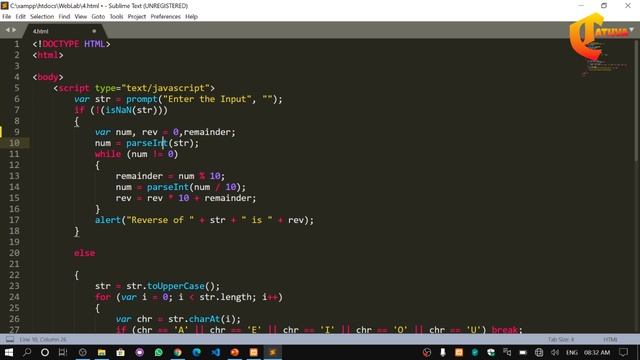
Task: Open Windows Security tray icon
Action: pos(491,352)
